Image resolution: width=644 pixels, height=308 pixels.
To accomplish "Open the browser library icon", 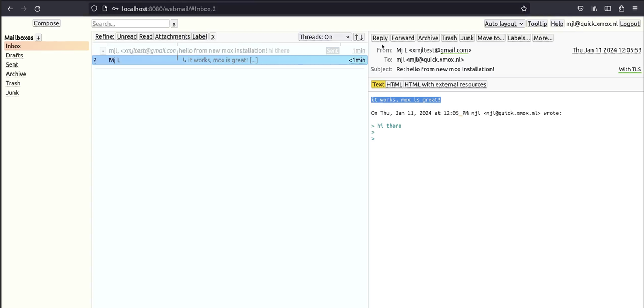I will pyautogui.click(x=595, y=9).
